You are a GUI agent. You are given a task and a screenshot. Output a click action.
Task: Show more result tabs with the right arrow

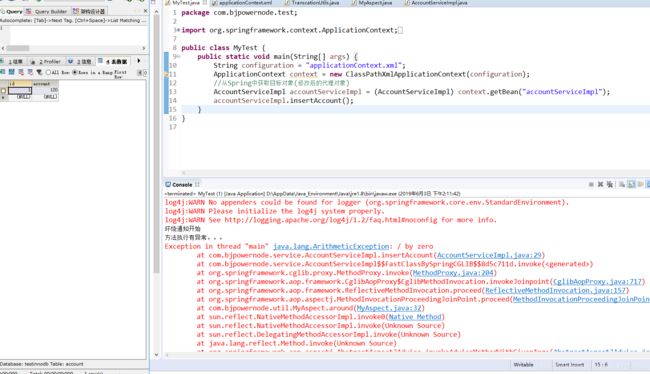point(139,61)
